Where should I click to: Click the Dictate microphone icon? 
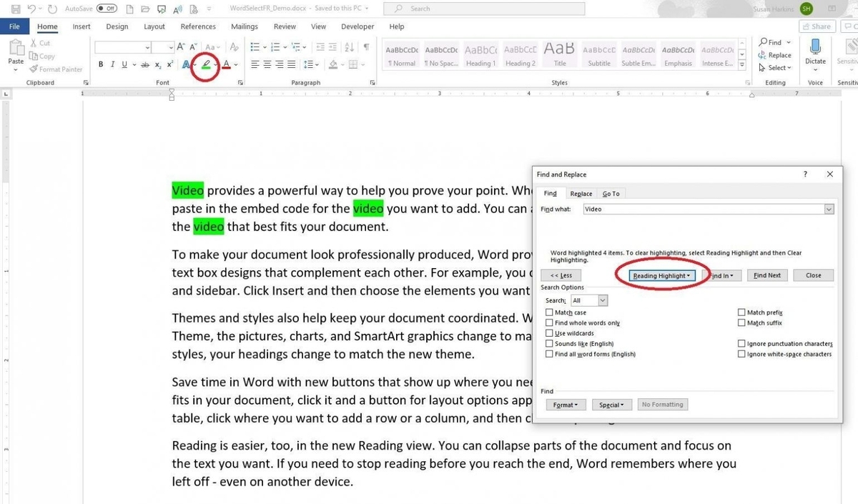click(x=815, y=47)
